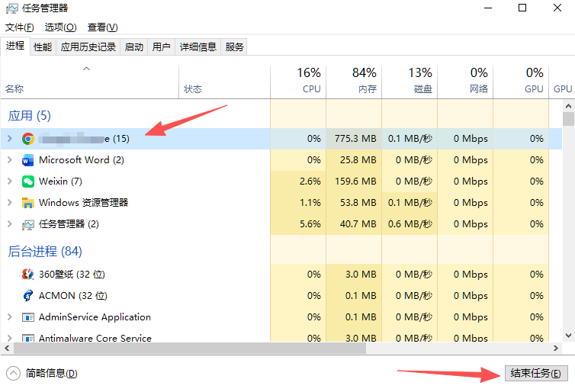This screenshot has height=392, width=575.
Task: Select the Microsoft Word (2) row text
Action: tap(82, 160)
